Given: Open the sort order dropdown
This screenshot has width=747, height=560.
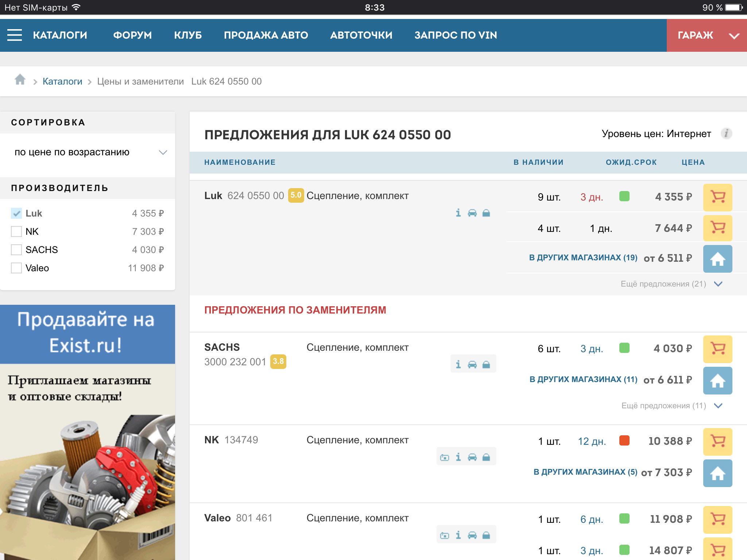Looking at the screenshot, I should point(88,152).
